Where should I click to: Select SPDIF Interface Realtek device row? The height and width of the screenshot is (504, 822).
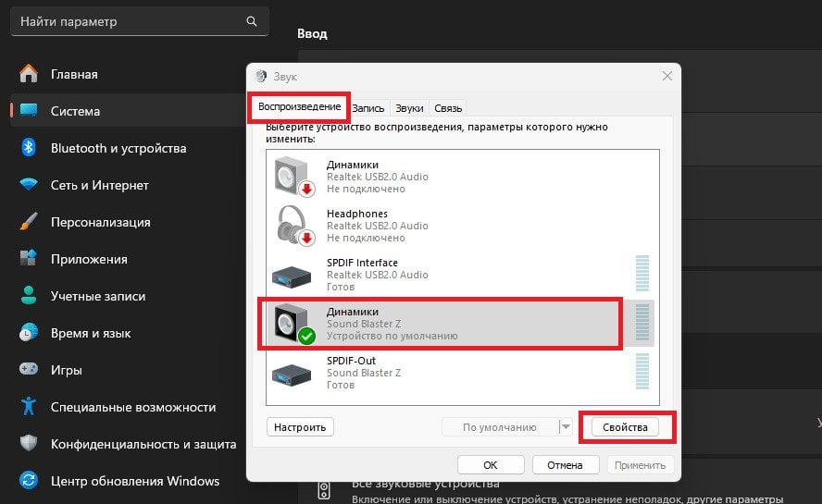(461, 275)
